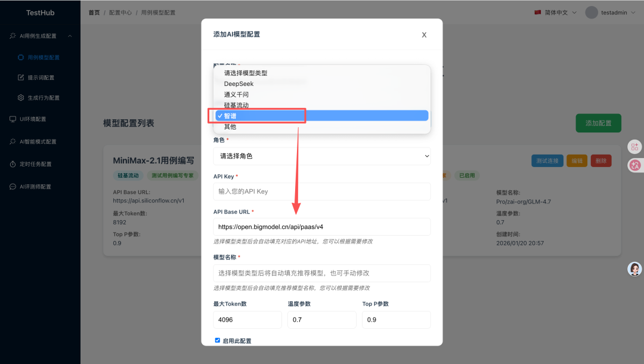Select the 其他 option
Image resolution: width=644 pixels, height=364 pixels.
coord(321,127)
